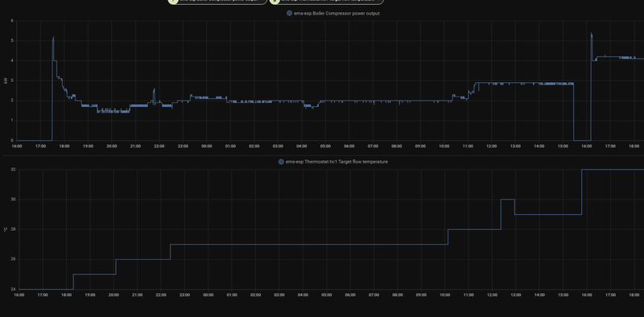Click the °C axis unit label
The image size is (644, 317).
coord(6,229)
